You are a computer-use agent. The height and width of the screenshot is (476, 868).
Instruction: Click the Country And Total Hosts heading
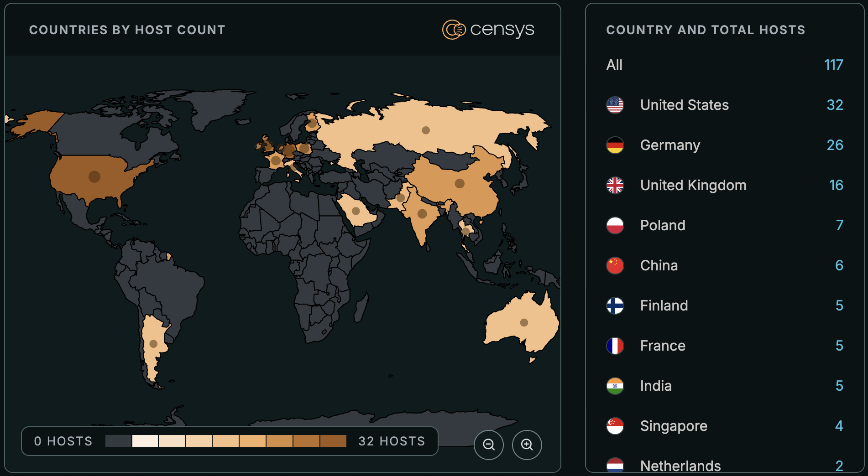point(706,30)
